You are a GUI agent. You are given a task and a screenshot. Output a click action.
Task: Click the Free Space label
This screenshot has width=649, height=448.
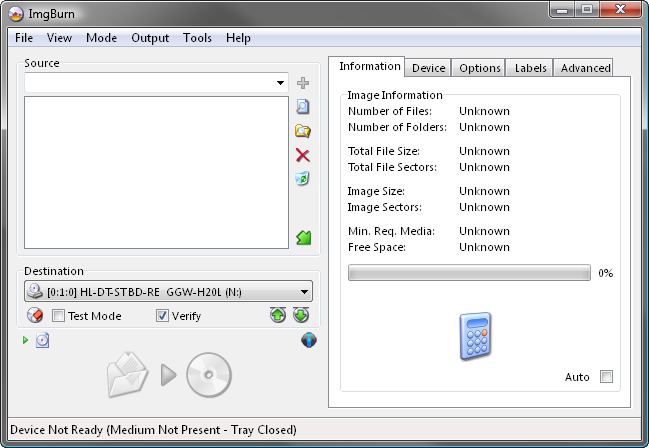tap(377, 247)
